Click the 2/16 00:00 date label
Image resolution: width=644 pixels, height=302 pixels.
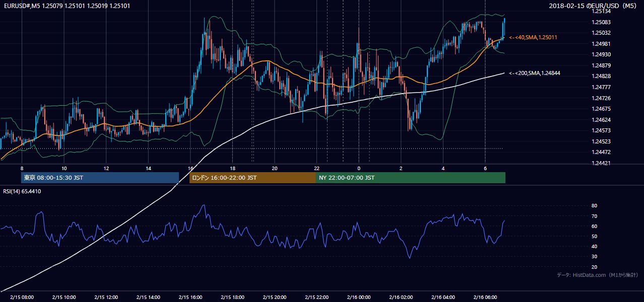click(x=359, y=297)
